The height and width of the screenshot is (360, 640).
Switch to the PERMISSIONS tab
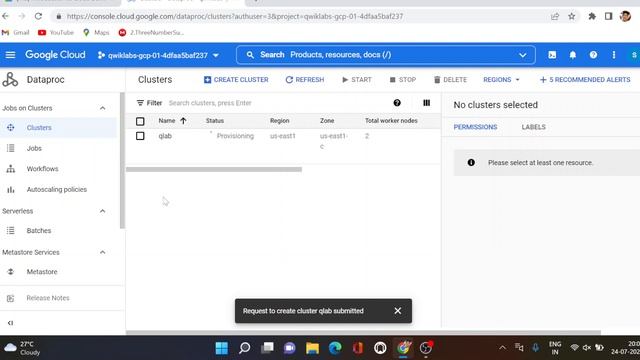tap(475, 127)
